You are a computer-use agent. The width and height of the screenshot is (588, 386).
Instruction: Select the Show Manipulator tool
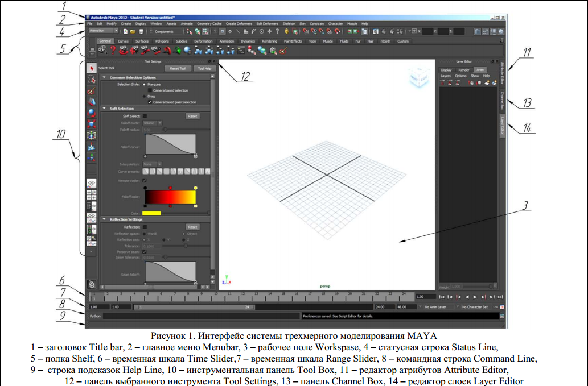point(92,158)
